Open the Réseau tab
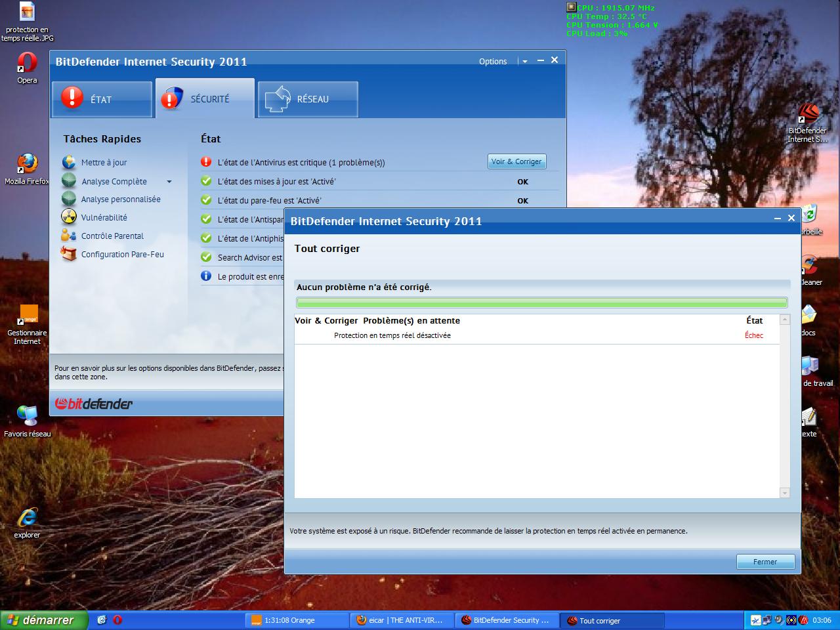Screen dimensions: 840x630 [x=308, y=99]
